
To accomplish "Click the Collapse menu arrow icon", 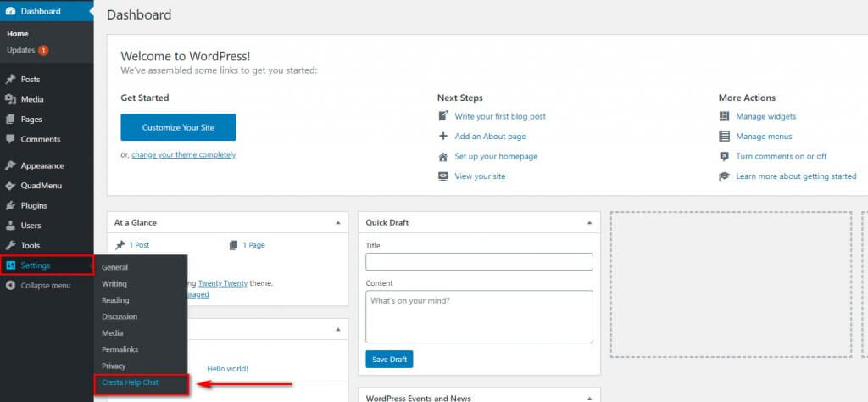I will click(x=10, y=286).
